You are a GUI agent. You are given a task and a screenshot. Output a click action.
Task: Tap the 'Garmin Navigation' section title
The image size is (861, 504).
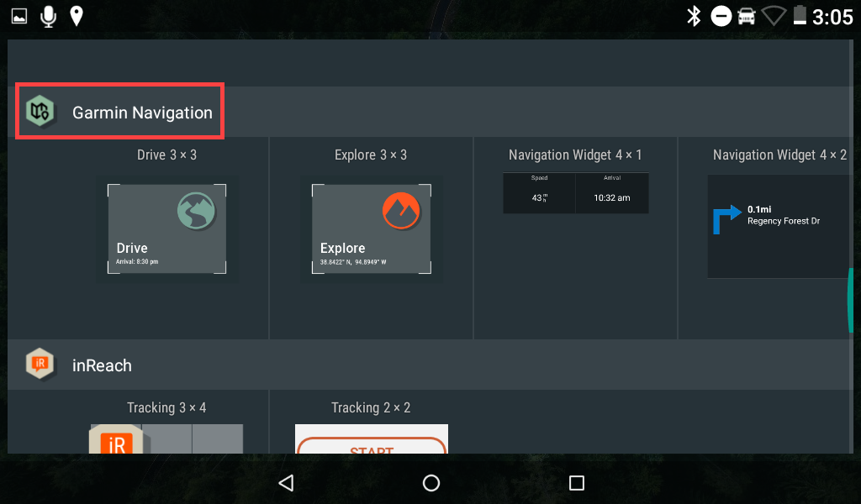(142, 113)
